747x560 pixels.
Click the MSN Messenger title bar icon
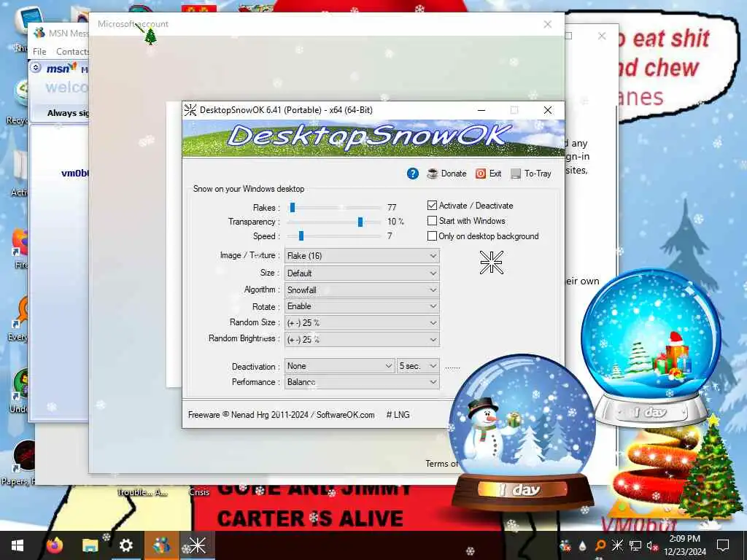click(x=39, y=33)
